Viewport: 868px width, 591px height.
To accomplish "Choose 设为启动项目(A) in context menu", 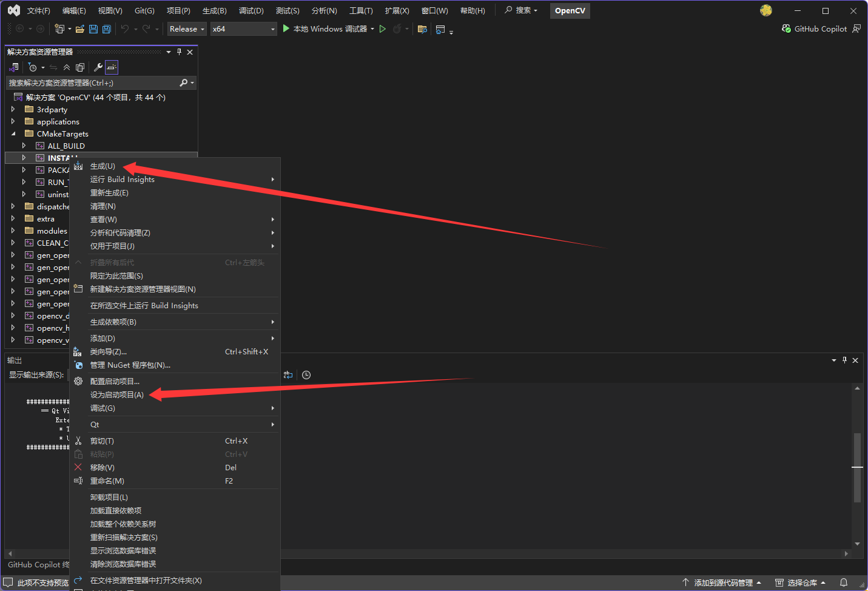I will pyautogui.click(x=175, y=395).
